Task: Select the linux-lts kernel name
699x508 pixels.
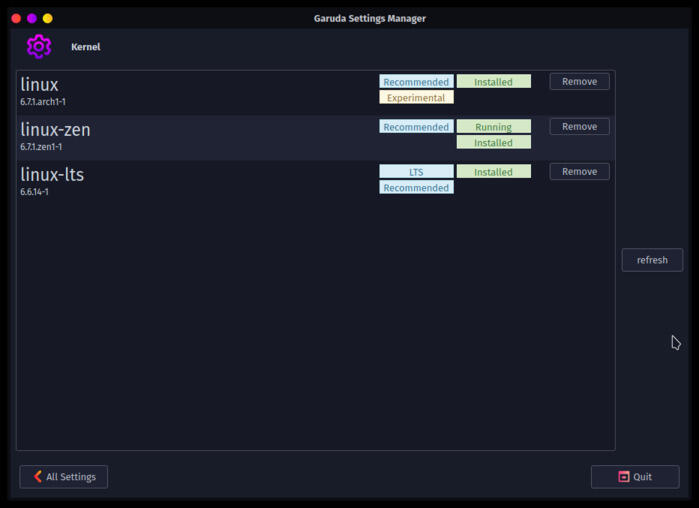Action: coord(52,175)
